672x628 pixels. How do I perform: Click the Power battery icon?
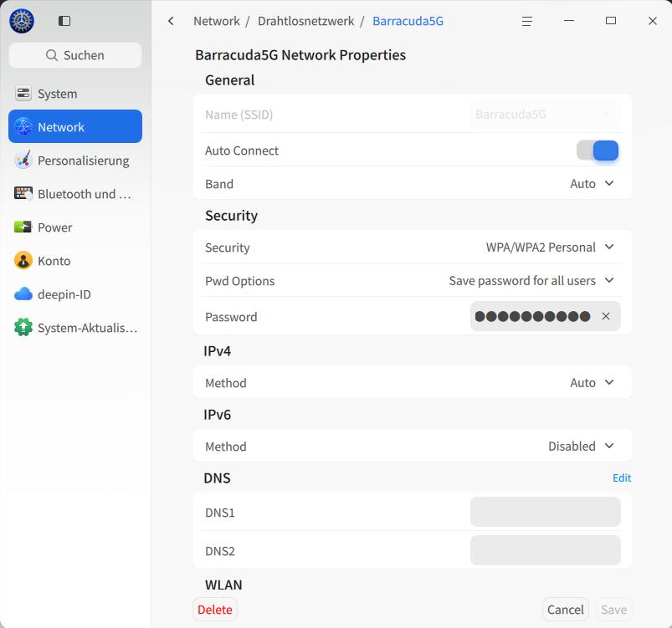tap(23, 227)
